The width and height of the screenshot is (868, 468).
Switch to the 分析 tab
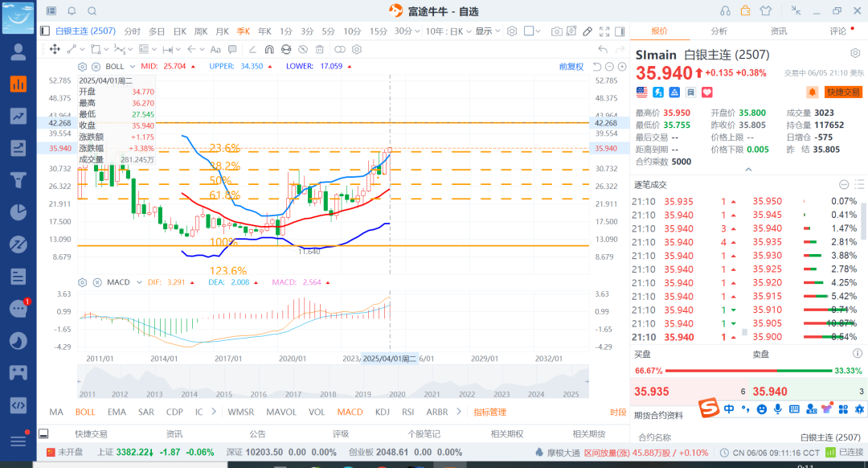[719, 31]
